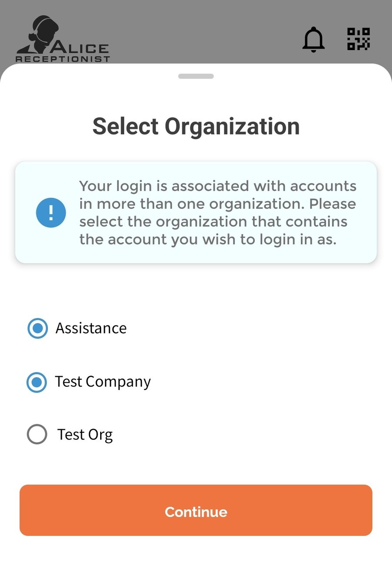Select the Assistance organization
Screen dimensions: 392x562
point(37,328)
